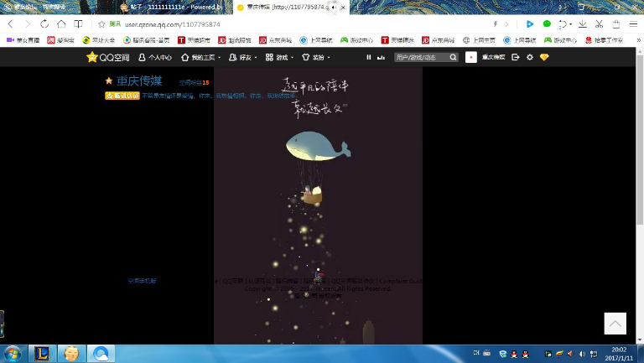Click the page vertical scrollbar
Screen dimensions: 644x363
coord(640,140)
